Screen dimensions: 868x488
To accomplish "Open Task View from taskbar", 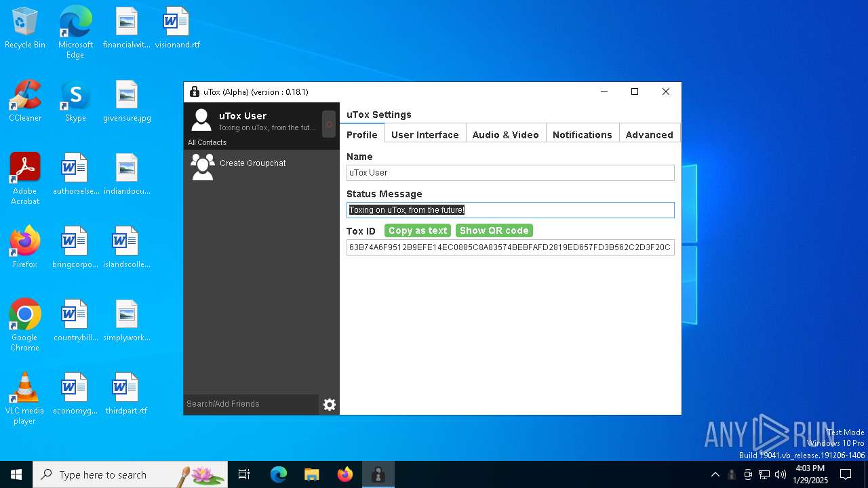I will [x=244, y=474].
